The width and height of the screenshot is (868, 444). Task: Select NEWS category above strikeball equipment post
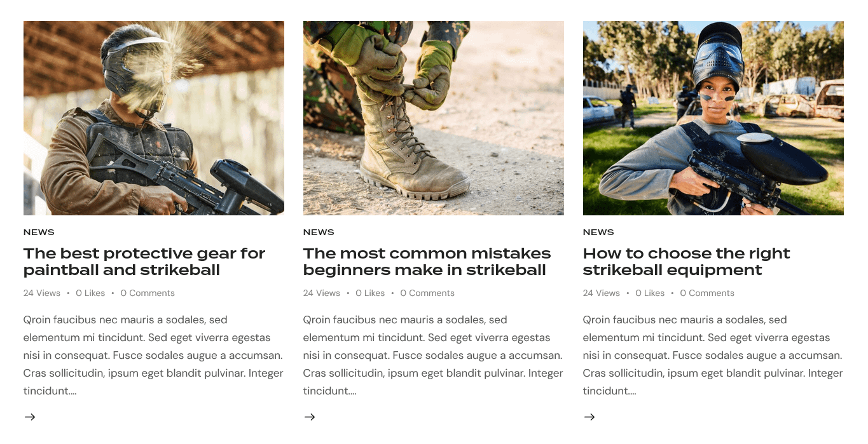pyautogui.click(x=598, y=232)
